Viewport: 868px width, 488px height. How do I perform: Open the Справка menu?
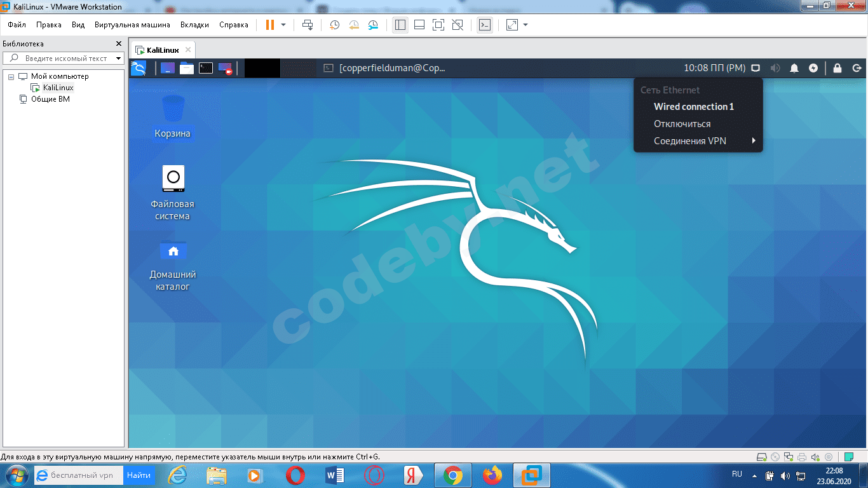[x=234, y=25]
